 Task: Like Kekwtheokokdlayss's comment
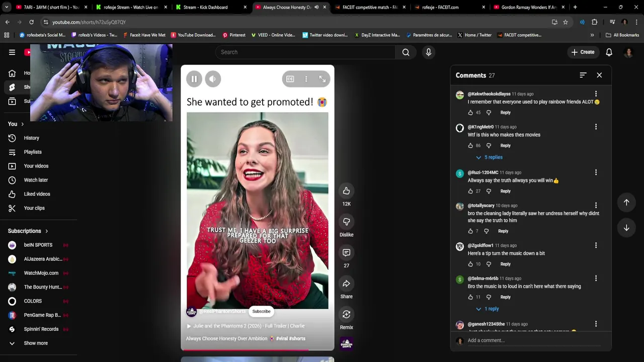coord(470,113)
